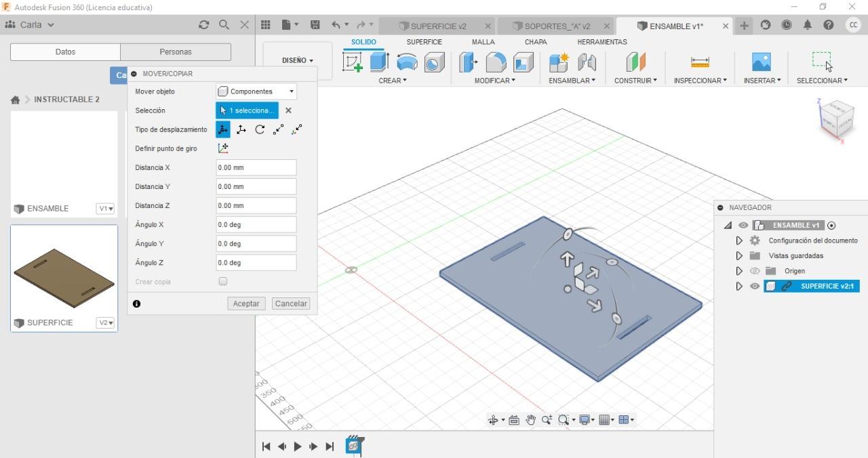Open the SUPERFICIE version V2 dropdown
Viewport: 868px width, 458px height.
tap(105, 322)
